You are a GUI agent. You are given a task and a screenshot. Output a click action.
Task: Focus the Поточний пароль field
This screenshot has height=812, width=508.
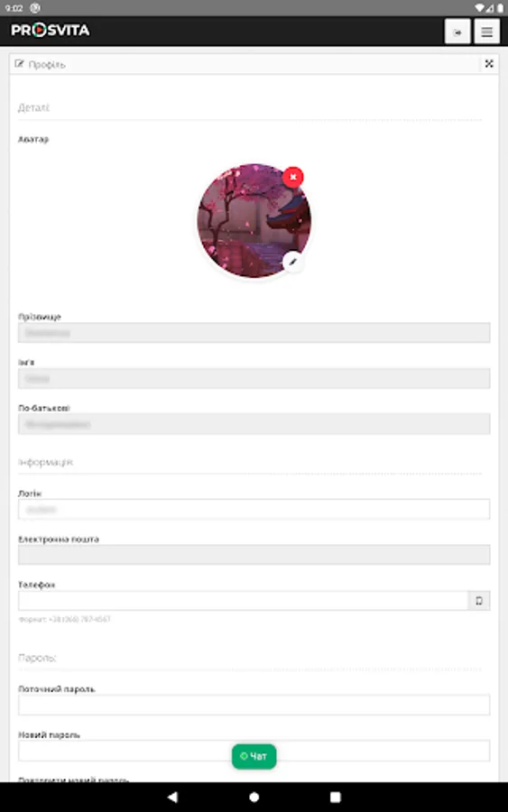pyautogui.click(x=254, y=705)
